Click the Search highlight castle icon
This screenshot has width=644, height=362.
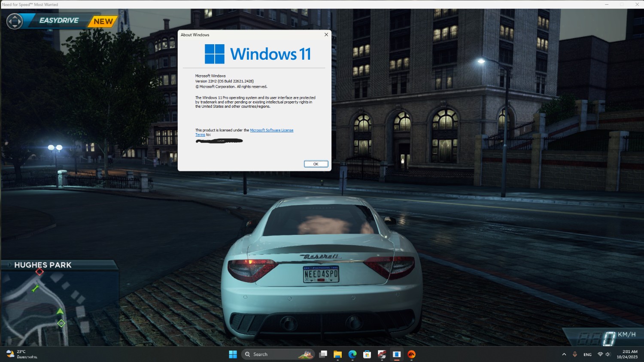point(306,355)
